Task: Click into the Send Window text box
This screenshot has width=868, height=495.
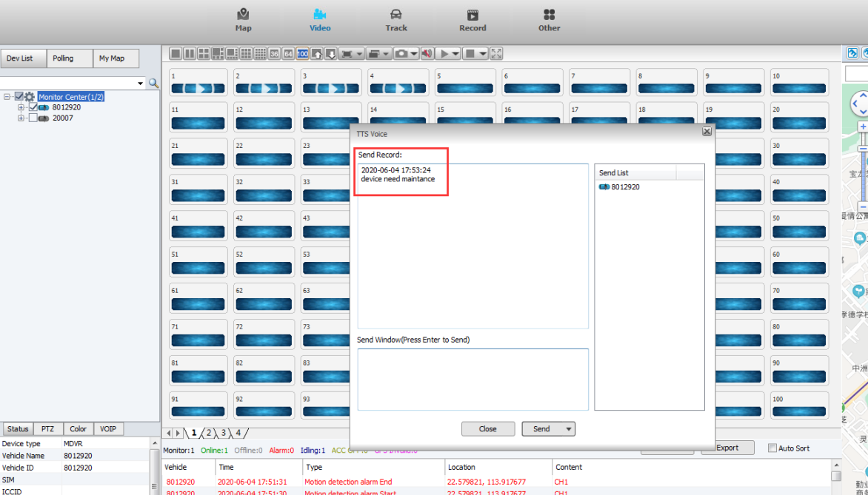Action: (x=473, y=380)
